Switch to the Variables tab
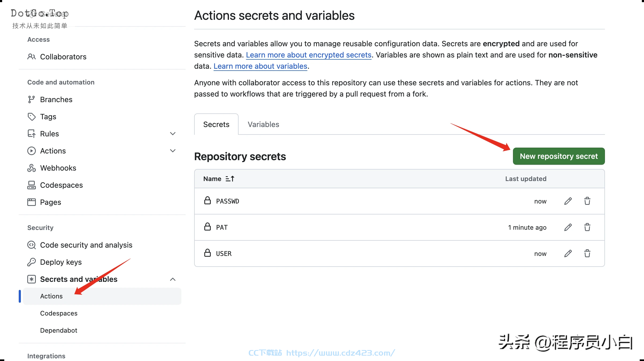The width and height of the screenshot is (644, 361). [x=263, y=124]
